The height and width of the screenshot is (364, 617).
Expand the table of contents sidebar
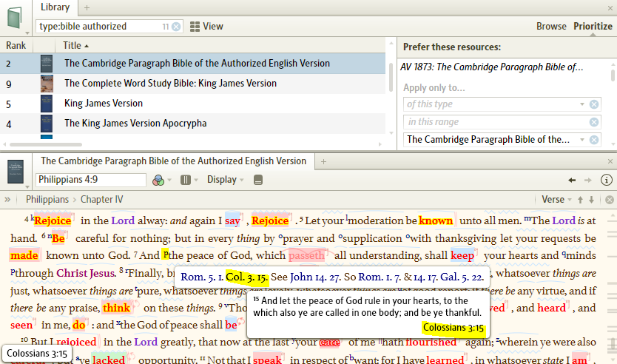(x=7, y=200)
